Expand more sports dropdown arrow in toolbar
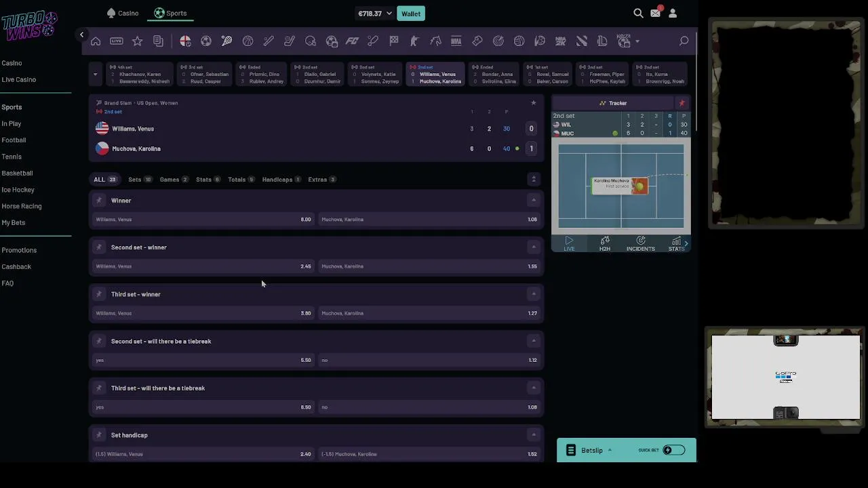Screen dimensions: 868x488 [637, 41]
